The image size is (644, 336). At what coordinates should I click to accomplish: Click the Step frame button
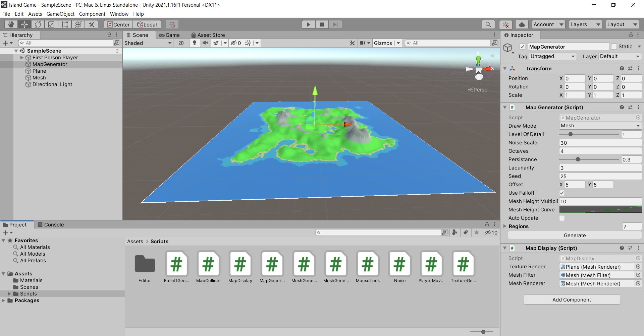pyautogui.click(x=335, y=24)
